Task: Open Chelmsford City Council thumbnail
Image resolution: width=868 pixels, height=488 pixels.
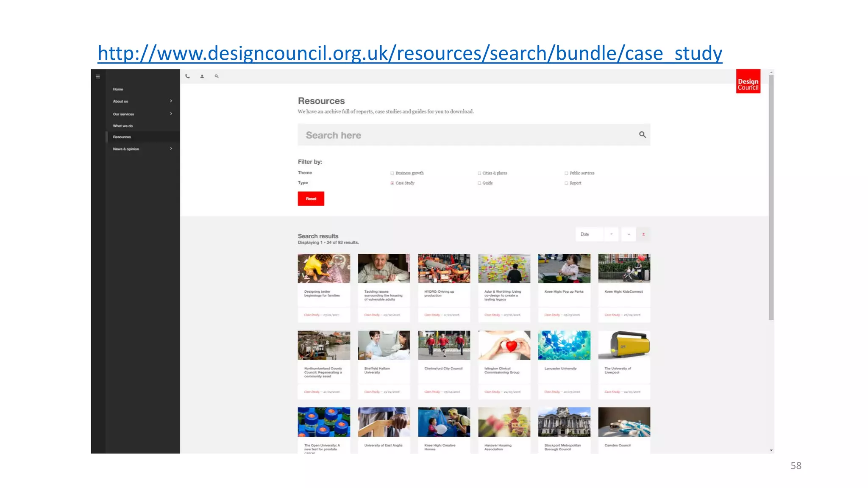Action: [444, 345]
